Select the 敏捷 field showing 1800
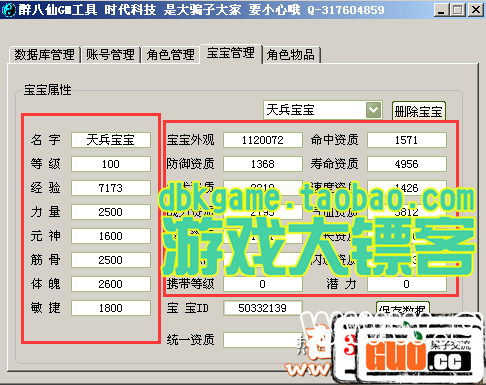 [111, 308]
